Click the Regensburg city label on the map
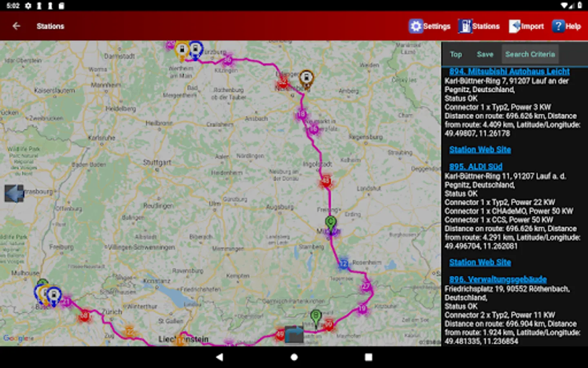 (x=366, y=137)
